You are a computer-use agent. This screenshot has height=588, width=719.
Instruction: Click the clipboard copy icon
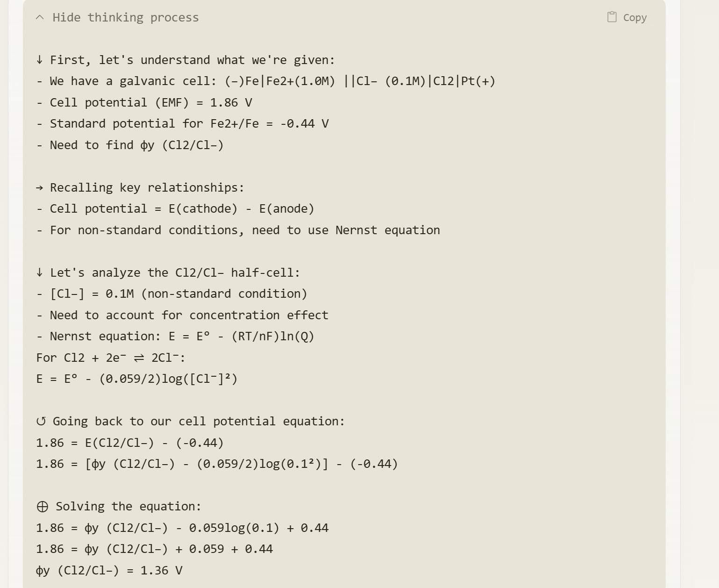click(x=612, y=17)
